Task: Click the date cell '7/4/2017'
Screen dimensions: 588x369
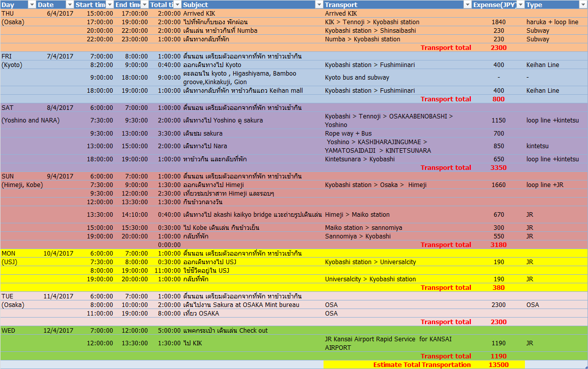Action: [x=60, y=56]
